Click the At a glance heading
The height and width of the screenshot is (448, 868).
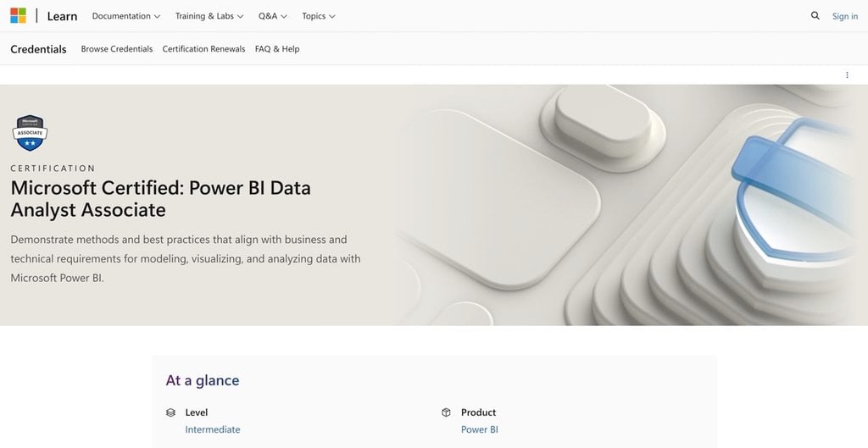203,380
